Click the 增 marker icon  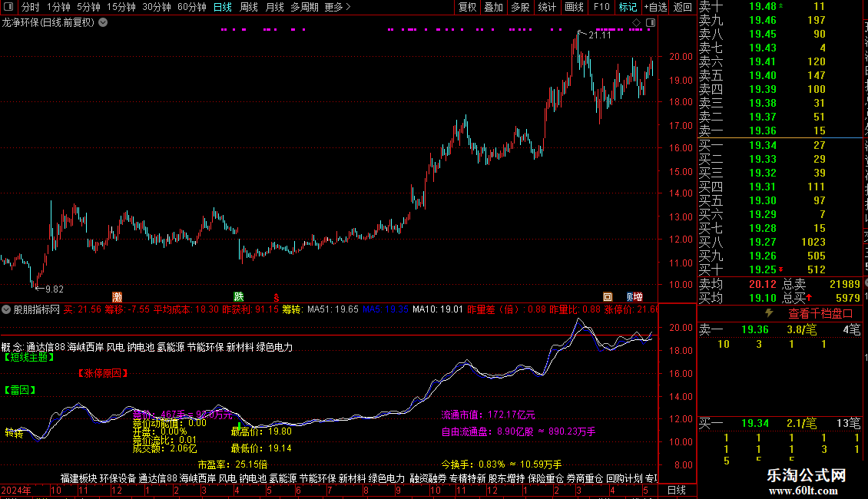click(x=638, y=297)
